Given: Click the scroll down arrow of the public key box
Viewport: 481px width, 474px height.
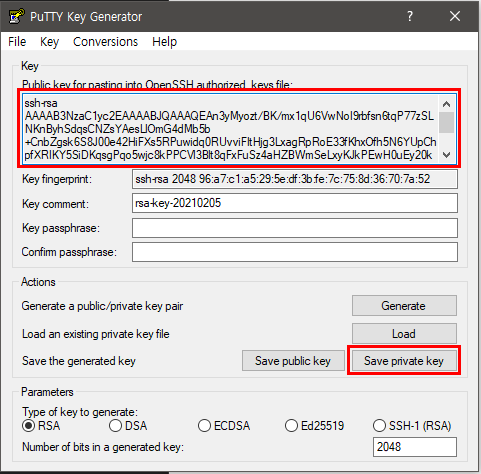Looking at the screenshot, I should click(x=446, y=155).
